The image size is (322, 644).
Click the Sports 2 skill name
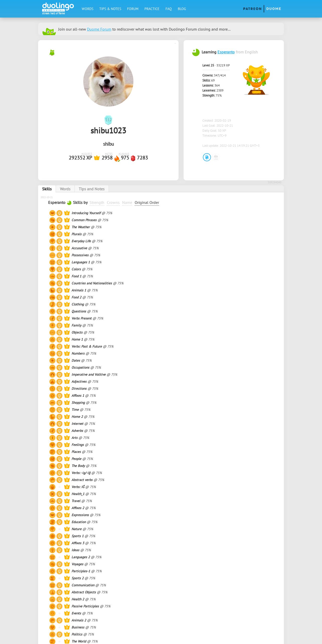78,578
